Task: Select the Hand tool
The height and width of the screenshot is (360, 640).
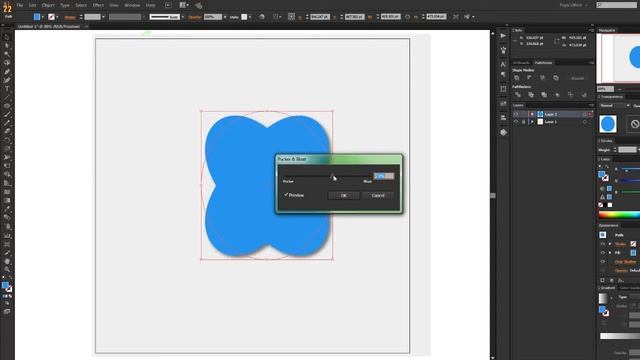Action: coord(7,261)
